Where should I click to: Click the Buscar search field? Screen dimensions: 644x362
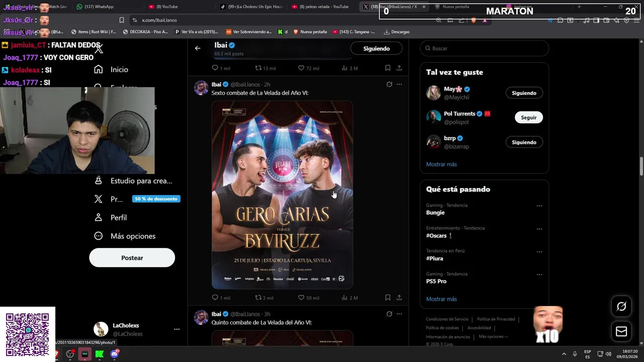point(485,48)
